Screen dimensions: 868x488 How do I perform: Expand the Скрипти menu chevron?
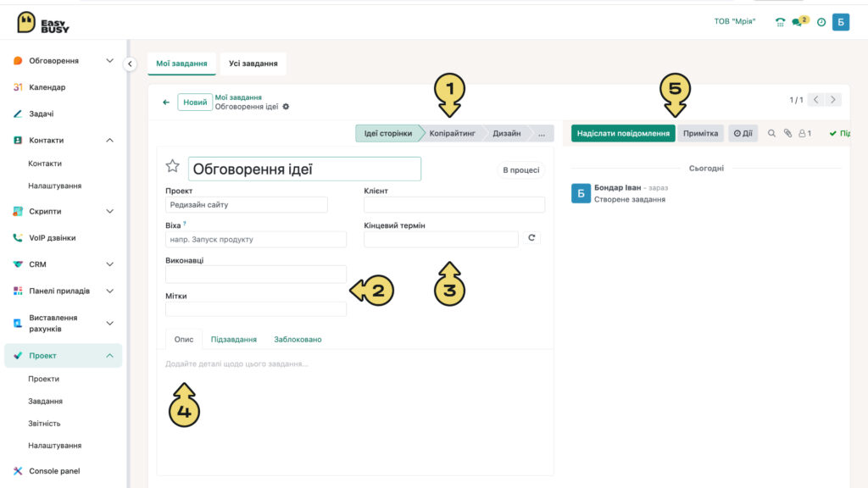[109, 211]
